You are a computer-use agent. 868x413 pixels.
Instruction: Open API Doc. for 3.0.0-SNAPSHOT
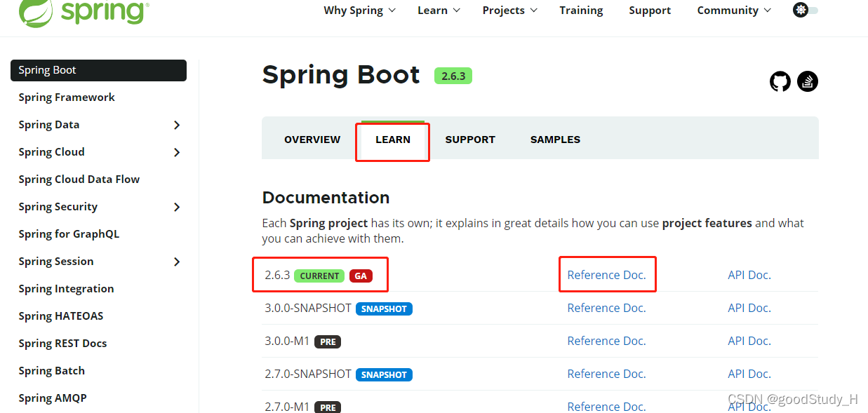click(749, 308)
